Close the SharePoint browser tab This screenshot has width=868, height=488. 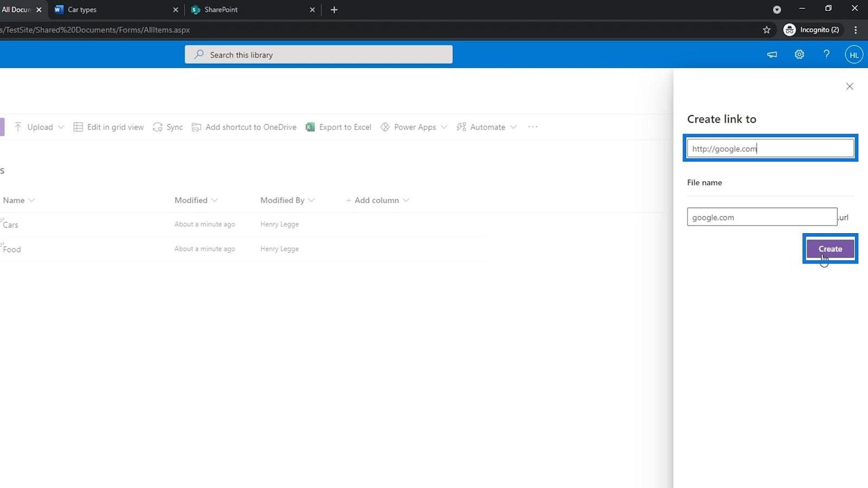[x=312, y=10]
